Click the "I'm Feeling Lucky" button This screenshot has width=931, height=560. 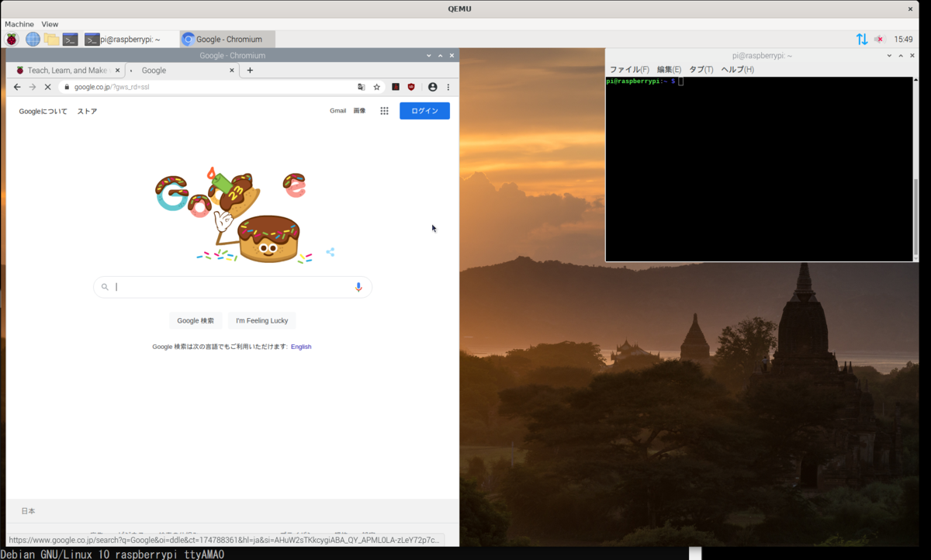point(262,320)
